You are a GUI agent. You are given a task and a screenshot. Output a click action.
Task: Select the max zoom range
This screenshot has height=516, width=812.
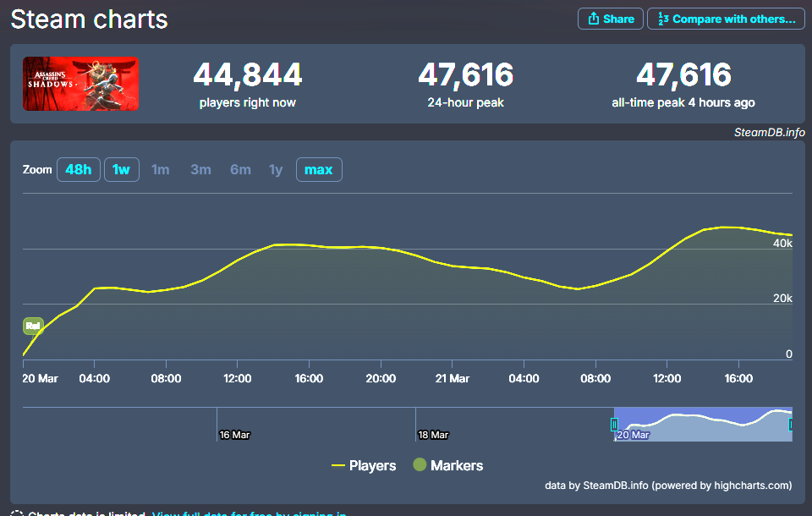tap(318, 169)
